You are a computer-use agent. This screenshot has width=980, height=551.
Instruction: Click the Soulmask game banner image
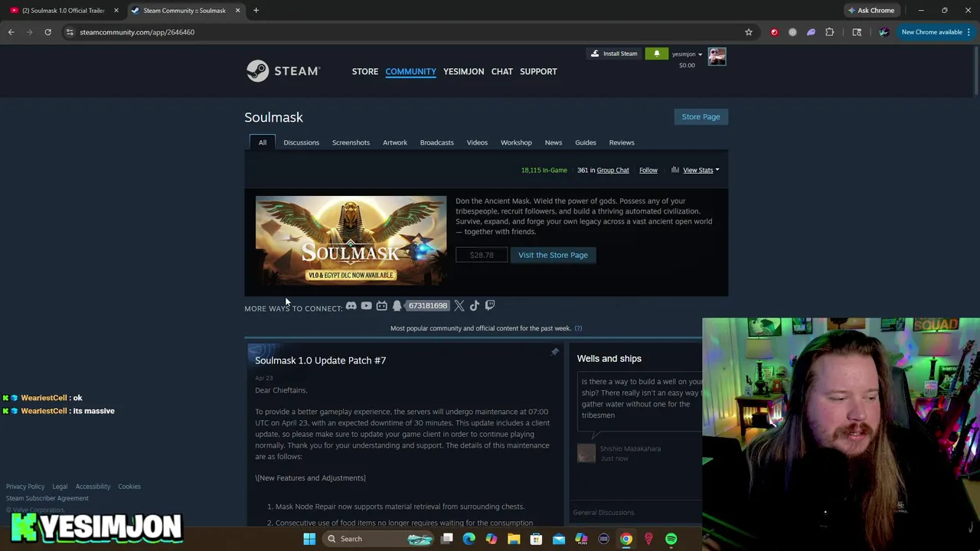[351, 240]
